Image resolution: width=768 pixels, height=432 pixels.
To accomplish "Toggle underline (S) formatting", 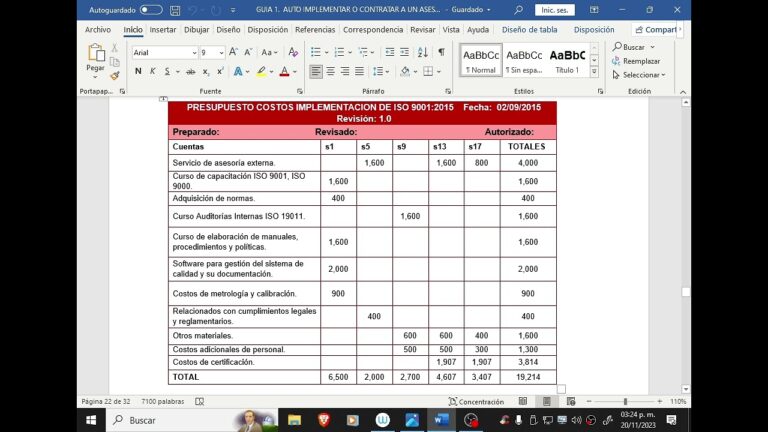I will 167,72.
